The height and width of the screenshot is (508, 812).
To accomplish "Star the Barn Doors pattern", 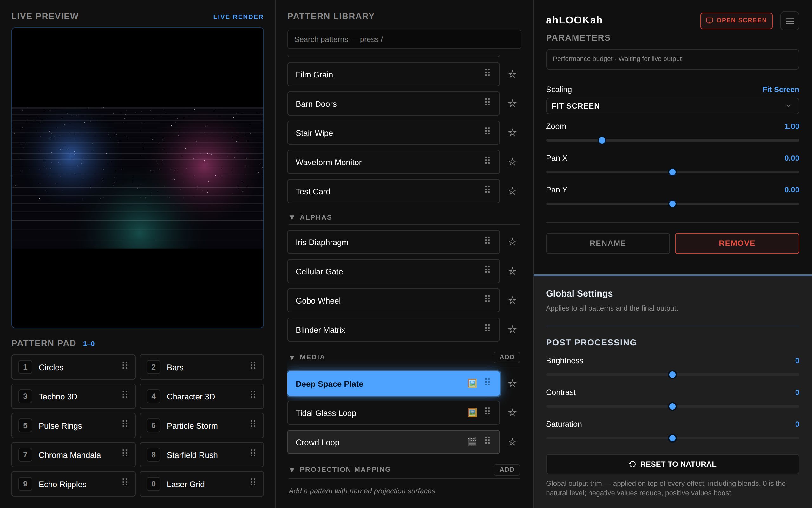I will tap(512, 104).
